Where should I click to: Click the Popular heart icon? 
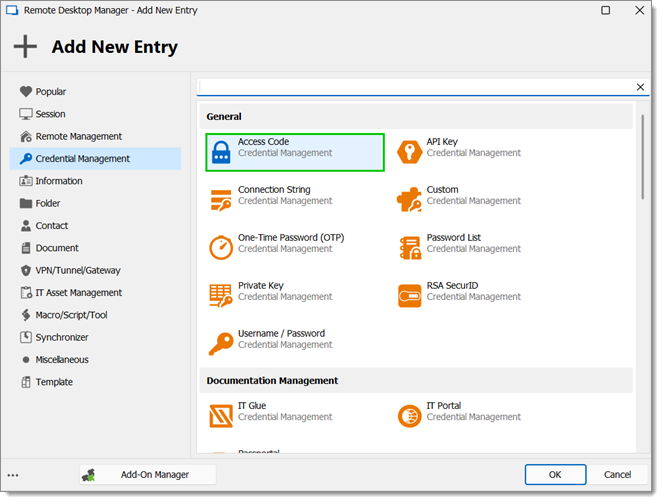[26, 91]
